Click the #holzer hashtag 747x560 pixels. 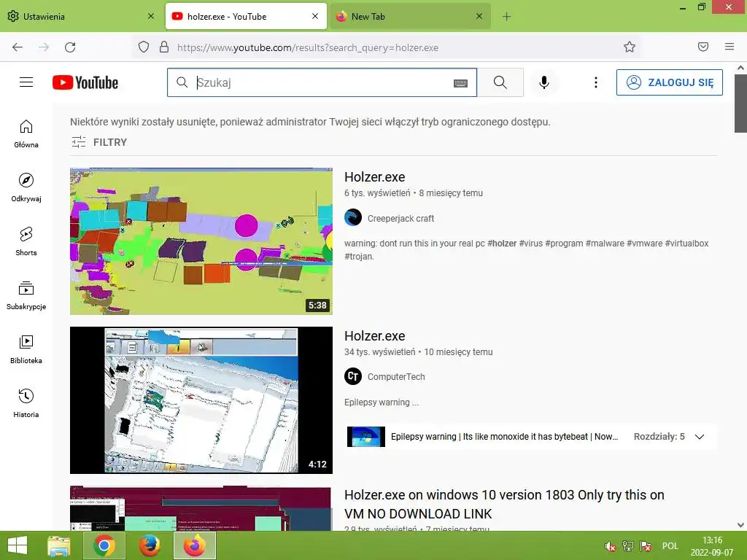(x=502, y=244)
